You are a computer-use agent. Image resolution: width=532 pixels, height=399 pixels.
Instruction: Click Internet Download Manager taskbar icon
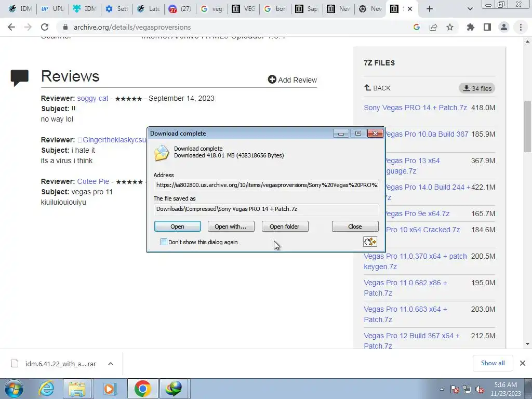click(174, 389)
